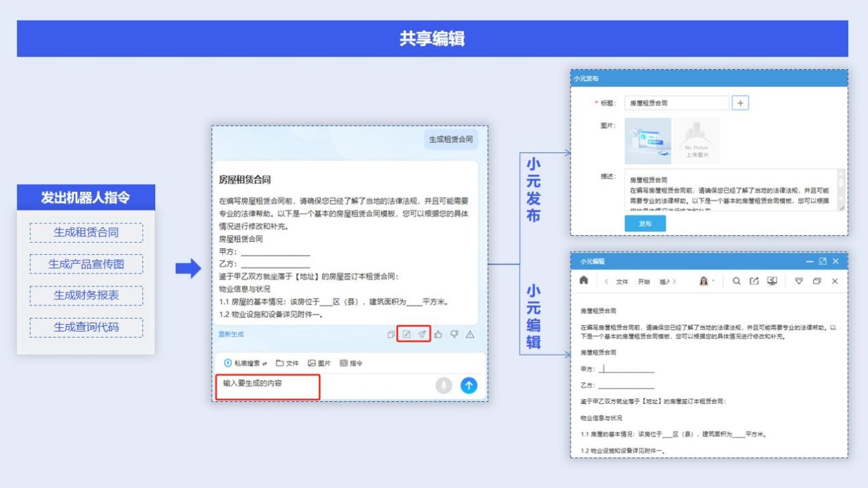Click the paper-plane publish icon in chat

point(422,334)
